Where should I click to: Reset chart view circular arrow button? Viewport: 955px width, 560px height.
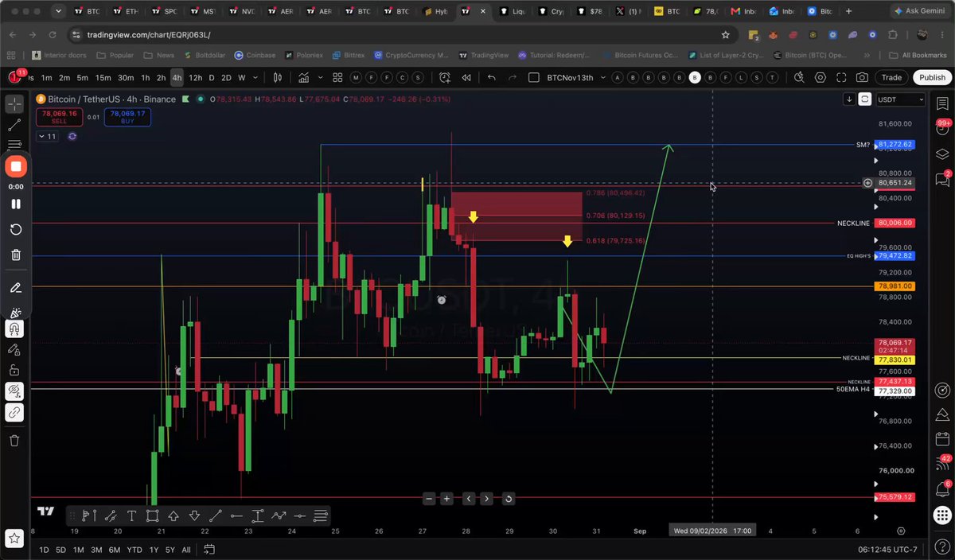point(508,499)
